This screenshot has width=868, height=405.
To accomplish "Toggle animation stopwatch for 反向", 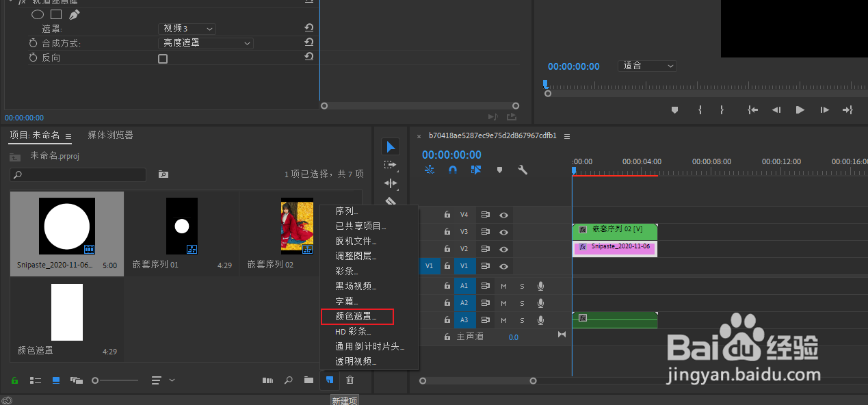I will [33, 58].
